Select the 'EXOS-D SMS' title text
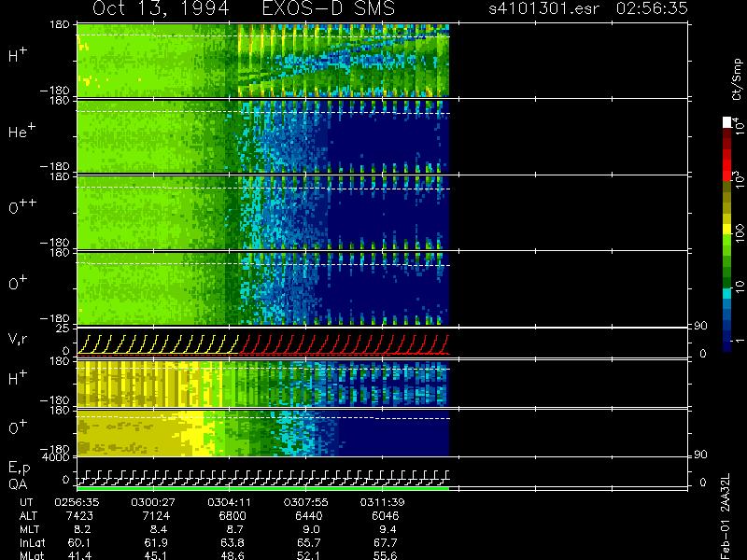Screen dimensions: 747x560 click(x=329, y=8)
